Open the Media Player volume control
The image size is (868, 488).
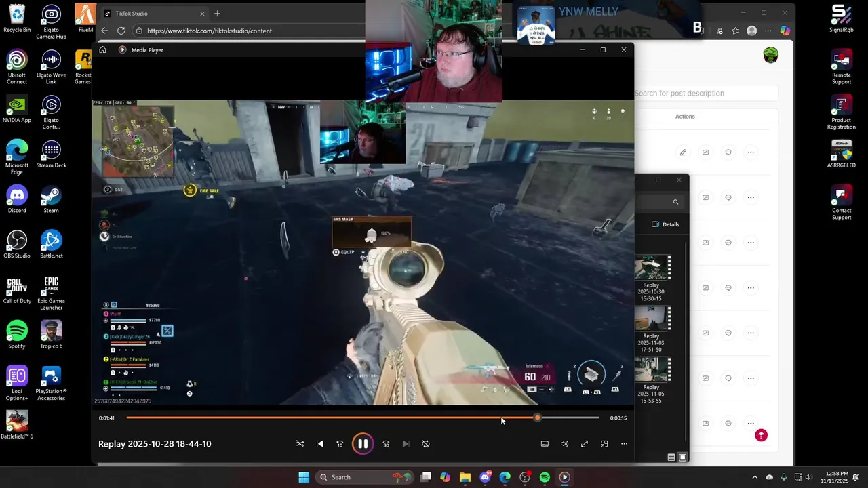coord(564,444)
